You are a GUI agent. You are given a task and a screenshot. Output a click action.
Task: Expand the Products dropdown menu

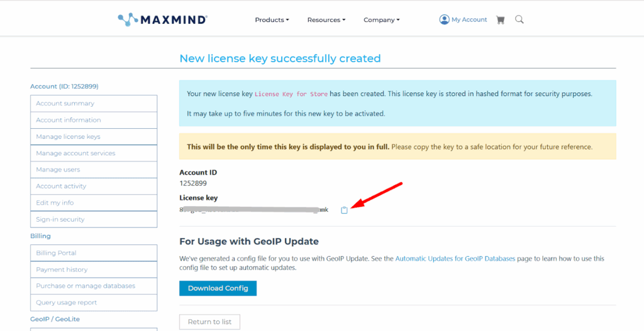point(272,19)
